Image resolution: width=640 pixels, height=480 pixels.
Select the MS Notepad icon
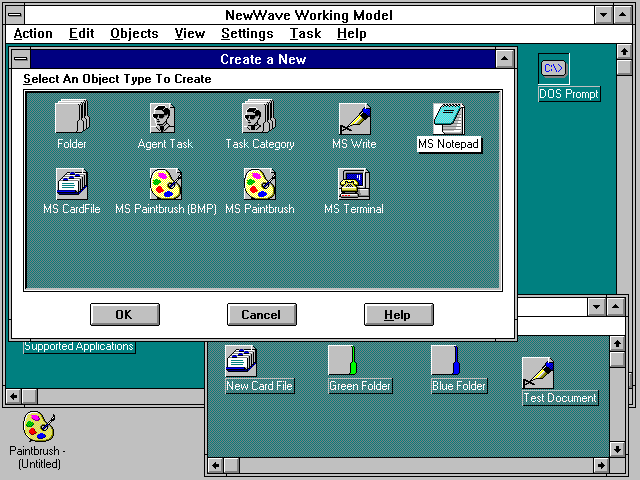pyautogui.click(x=449, y=119)
